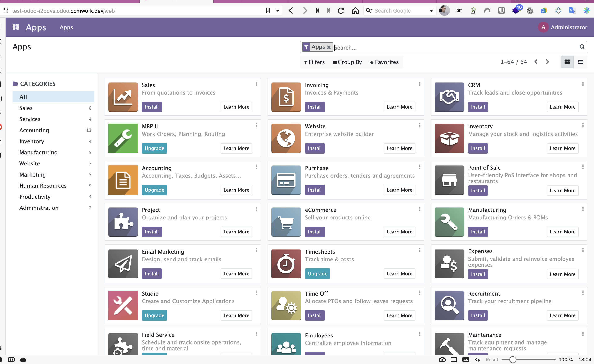The width and height of the screenshot is (594, 364).
Task: Click the Invoicing app icon
Action: [286, 97]
